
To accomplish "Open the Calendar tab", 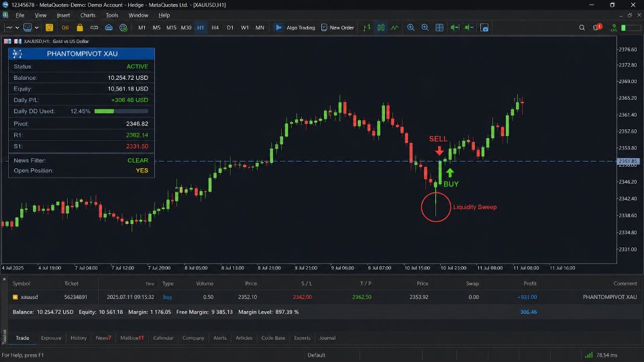I will click(x=163, y=338).
